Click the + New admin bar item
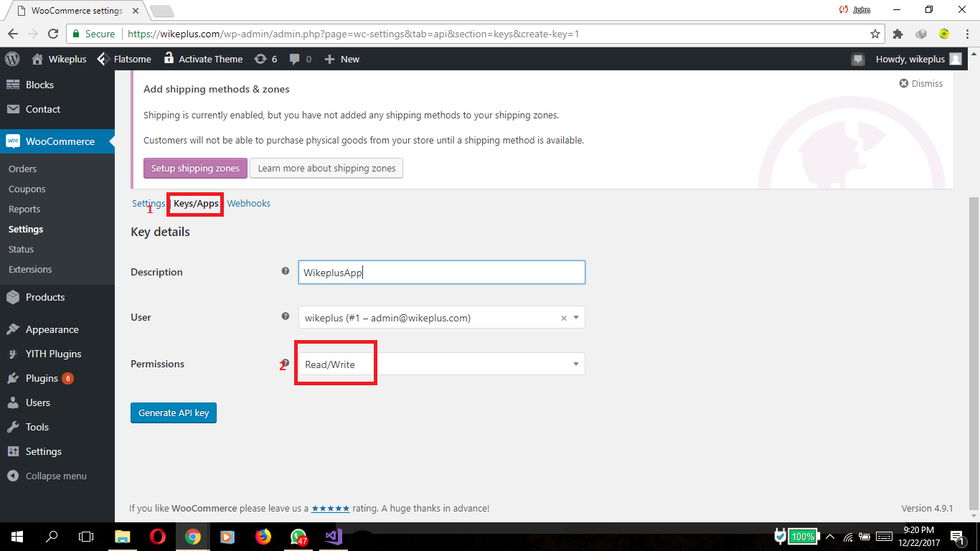The width and height of the screenshot is (980, 551). coord(342,59)
